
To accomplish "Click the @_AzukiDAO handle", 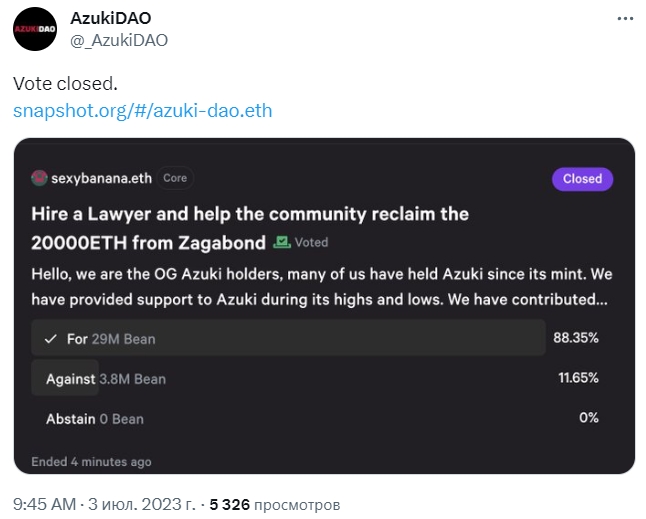I will [x=119, y=40].
